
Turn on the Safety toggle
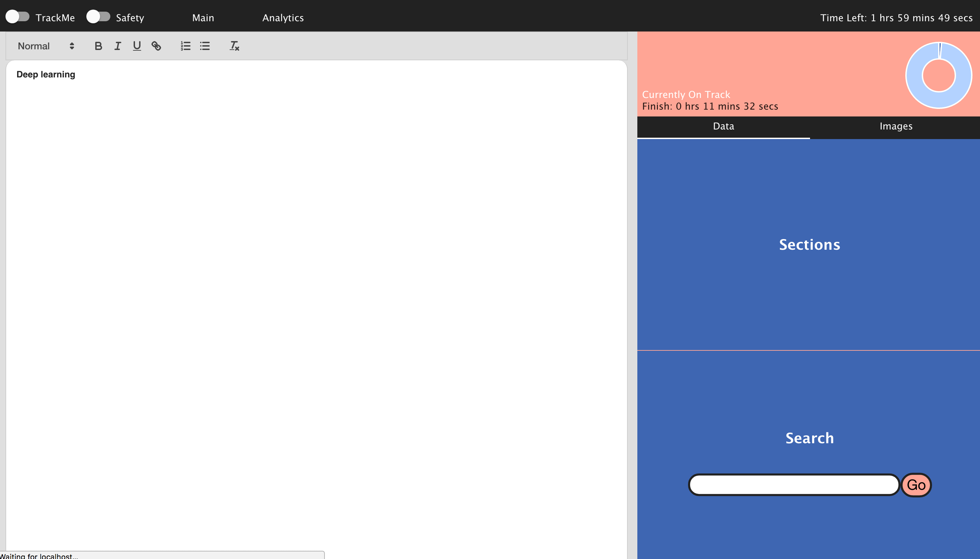point(98,17)
